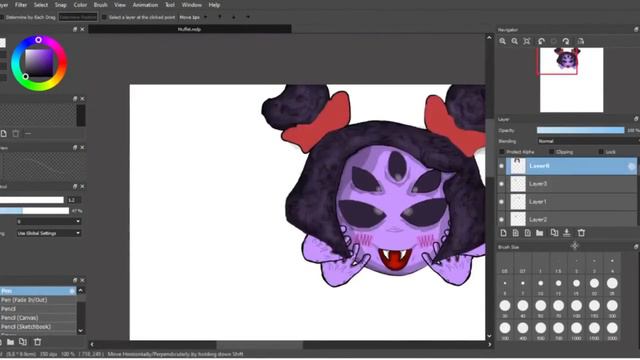Open the Use Global Settings dropdown
The width and height of the screenshot is (640, 360).
point(49,233)
